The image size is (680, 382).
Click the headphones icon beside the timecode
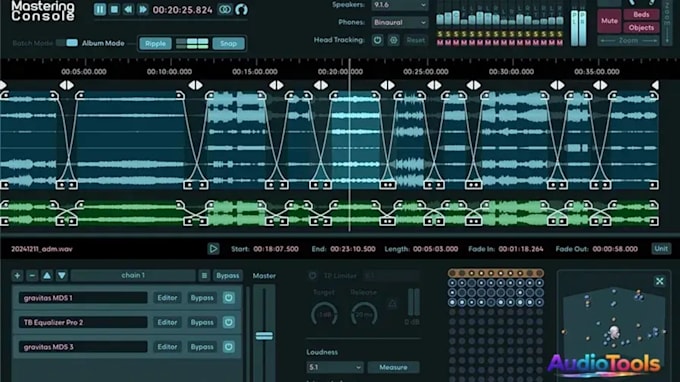point(241,9)
